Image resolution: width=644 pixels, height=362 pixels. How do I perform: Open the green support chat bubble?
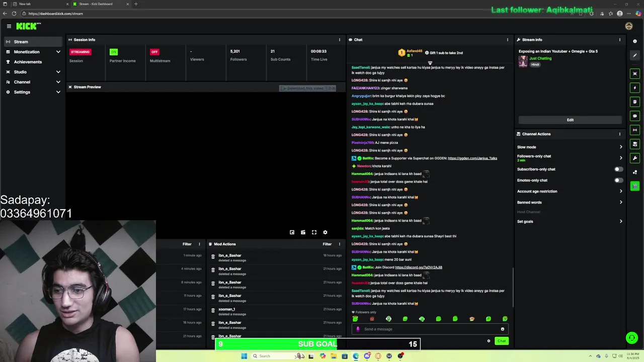[631, 338]
